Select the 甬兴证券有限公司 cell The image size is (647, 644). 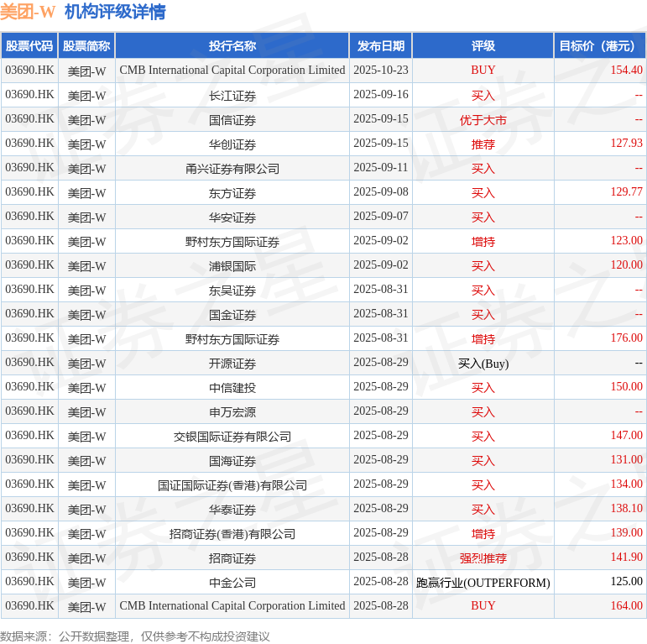[232, 169]
